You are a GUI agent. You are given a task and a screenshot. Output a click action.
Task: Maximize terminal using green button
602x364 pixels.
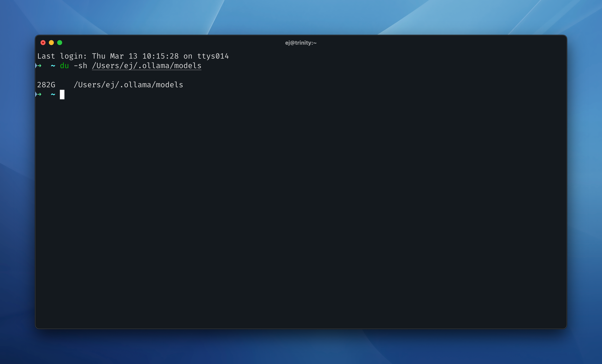[60, 42]
